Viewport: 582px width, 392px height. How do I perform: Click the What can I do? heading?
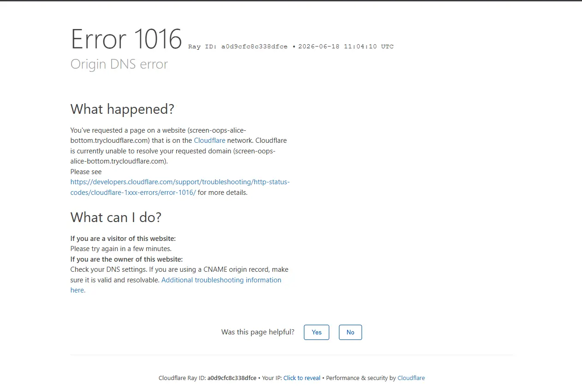click(x=116, y=217)
